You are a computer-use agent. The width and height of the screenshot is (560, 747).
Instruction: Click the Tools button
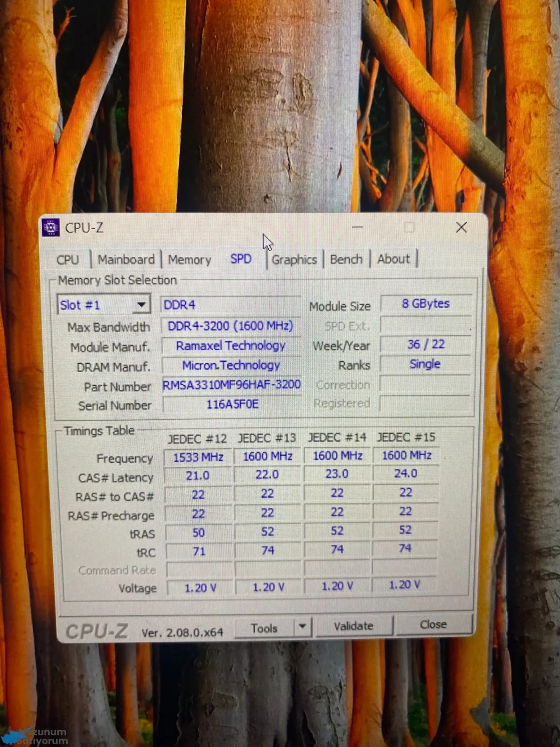tap(264, 628)
